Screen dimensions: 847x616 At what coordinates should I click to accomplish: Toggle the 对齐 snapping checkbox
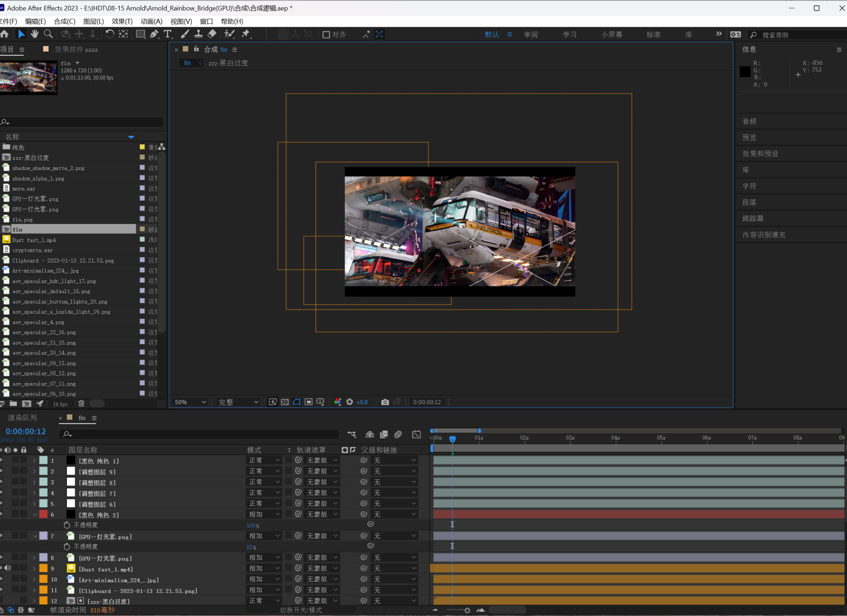[326, 35]
